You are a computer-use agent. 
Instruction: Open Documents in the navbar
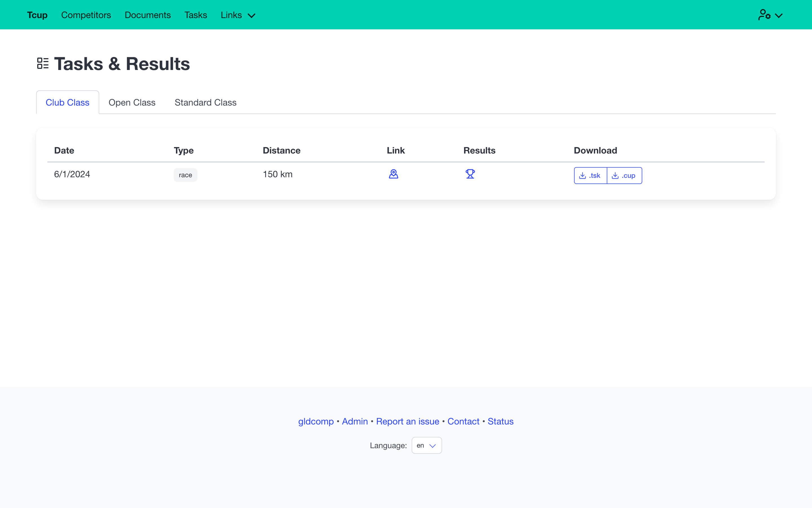pyautogui.click(x=148, y=15)
